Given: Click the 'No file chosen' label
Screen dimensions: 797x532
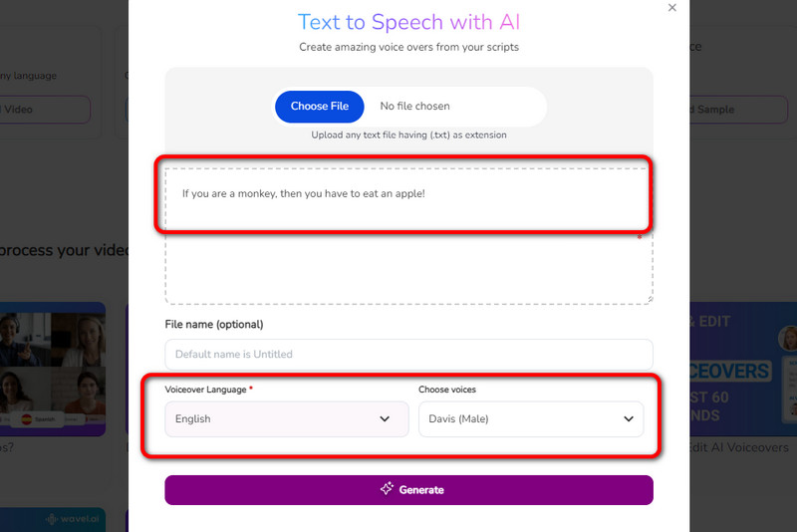Looking at the screenshot, I should [x=414, y=107].
